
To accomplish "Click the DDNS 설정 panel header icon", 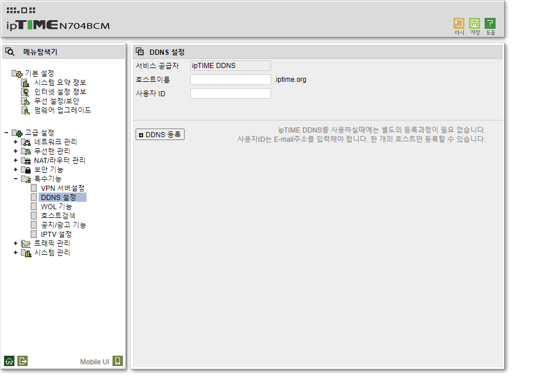I will 140,52.
